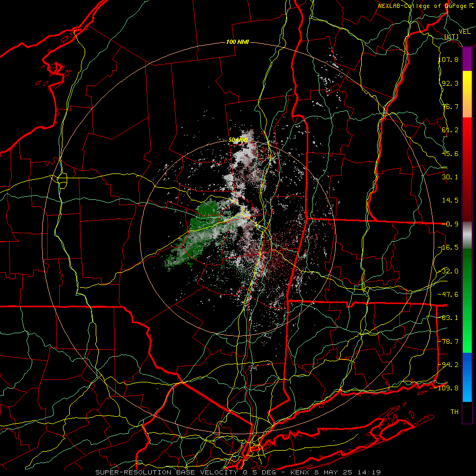This screenshot has width=476, height=476.
Task: Click the gray near-zero segment of color bar
Action: (467, 235)
